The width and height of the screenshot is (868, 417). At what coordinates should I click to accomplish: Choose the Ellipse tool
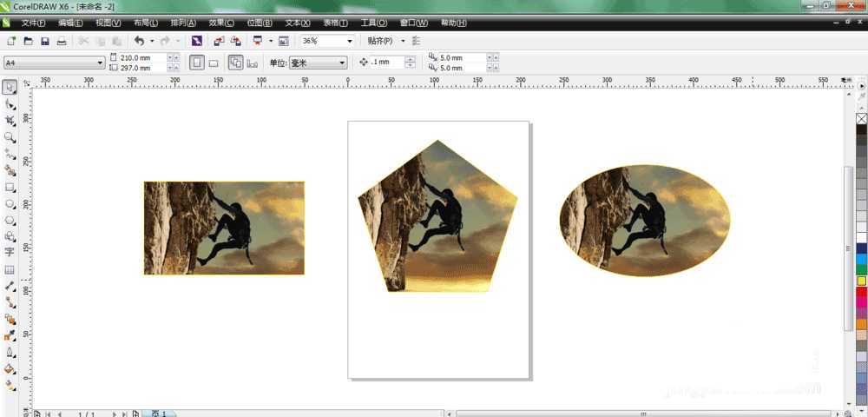pos(10,203)
